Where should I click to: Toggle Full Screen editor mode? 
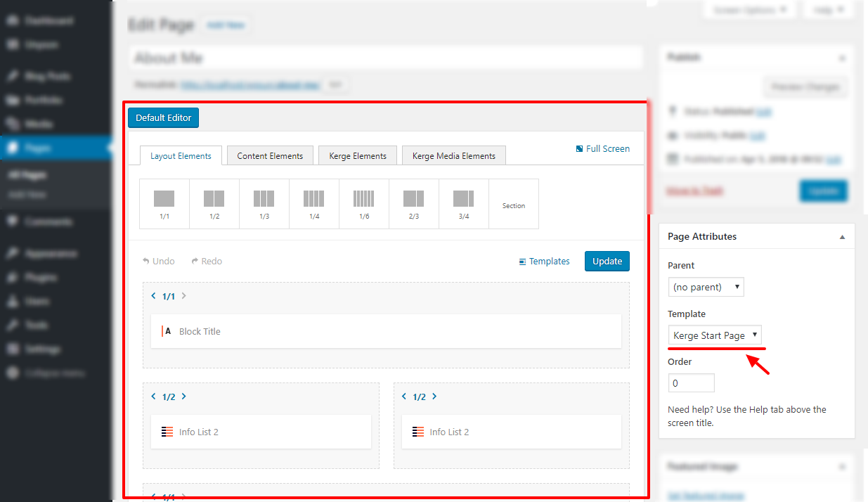(x=602, y=148)
